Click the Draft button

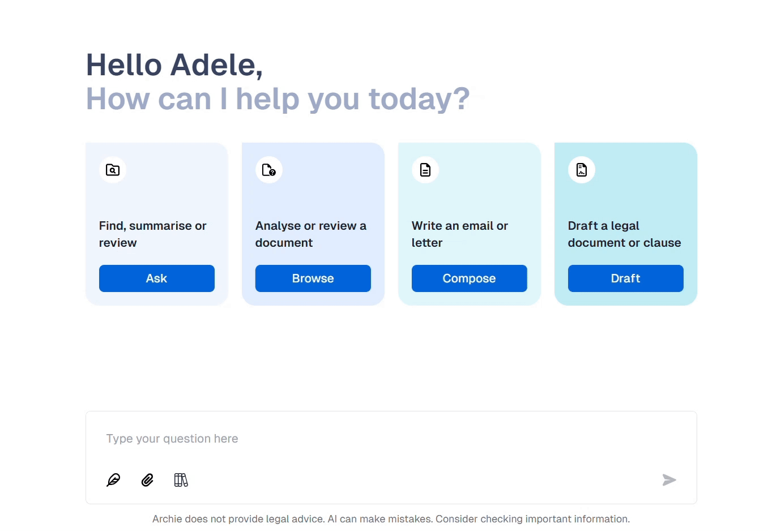point(626,278)
